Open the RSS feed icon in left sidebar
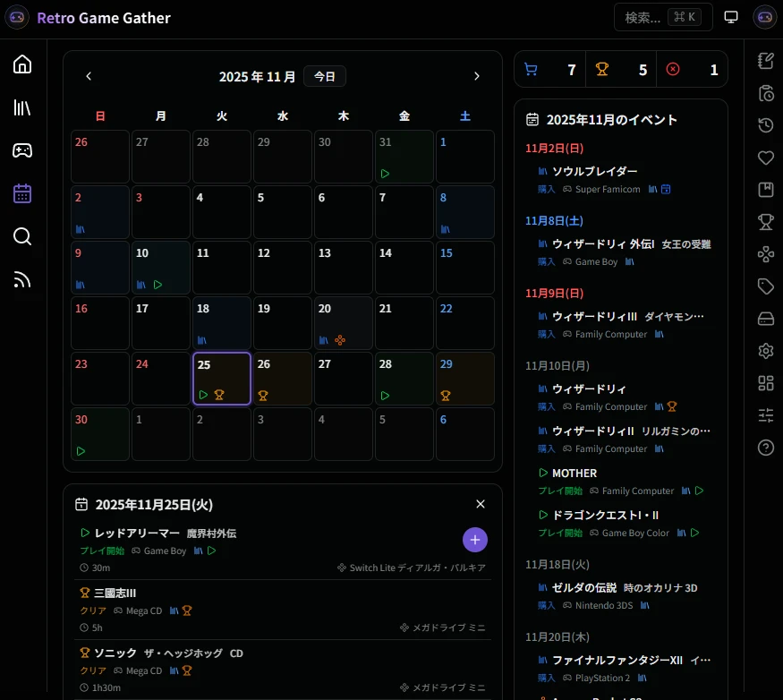 [x=22, y=279]
